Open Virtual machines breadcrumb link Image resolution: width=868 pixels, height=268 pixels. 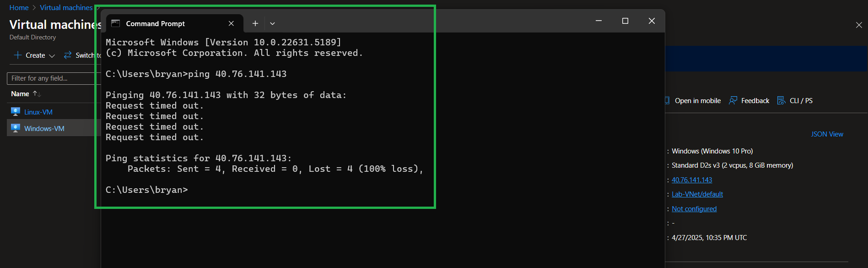(66, 8)
